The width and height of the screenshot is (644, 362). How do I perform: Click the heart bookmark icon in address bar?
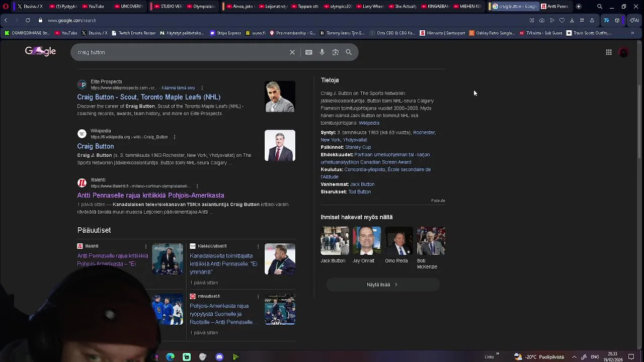tap(562, 20)
